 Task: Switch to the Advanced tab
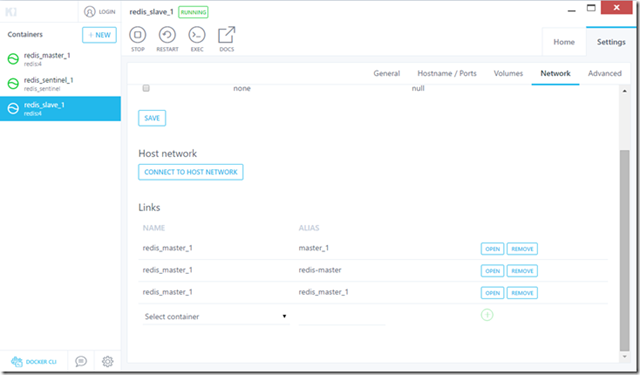(x=604, y=73)
